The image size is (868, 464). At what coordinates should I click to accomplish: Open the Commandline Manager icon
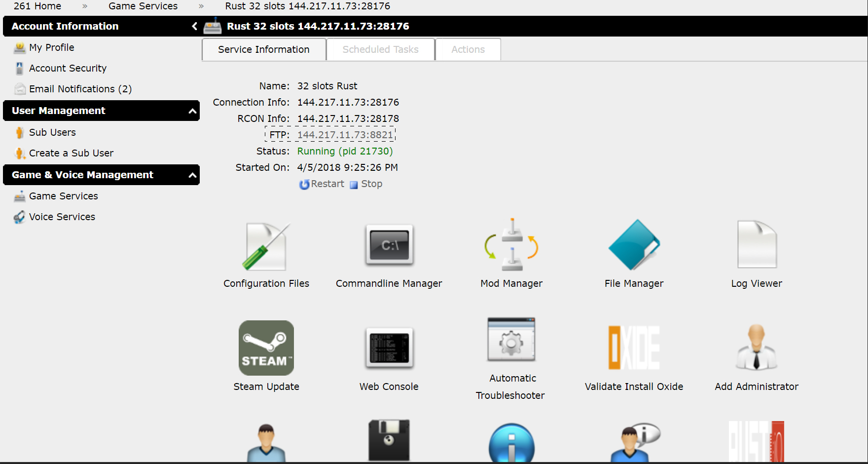coord(389,245)
